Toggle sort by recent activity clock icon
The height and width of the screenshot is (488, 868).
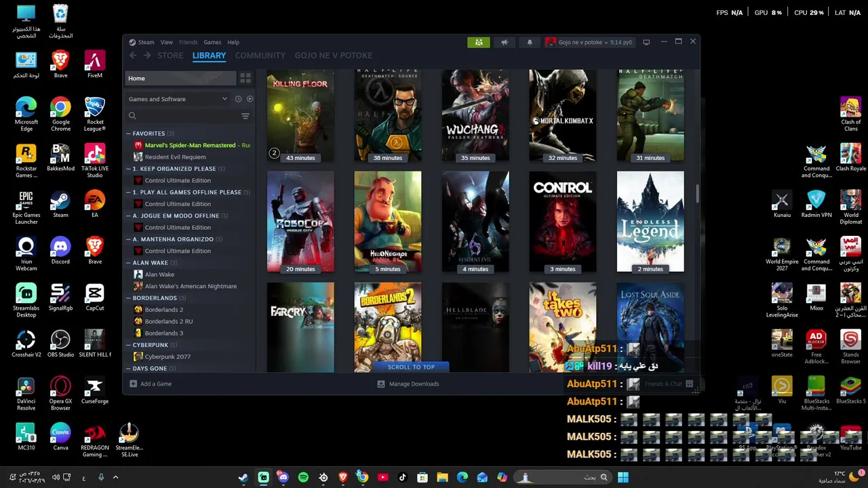(x=238, y=99)
